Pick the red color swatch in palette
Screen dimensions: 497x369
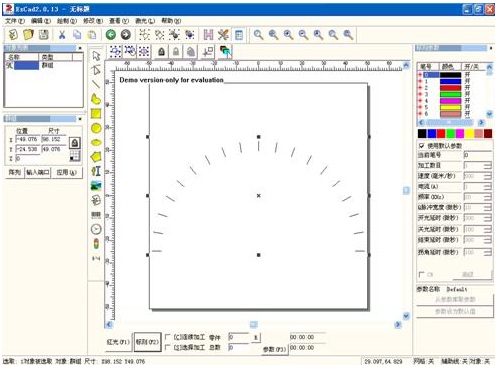(441, 134)
